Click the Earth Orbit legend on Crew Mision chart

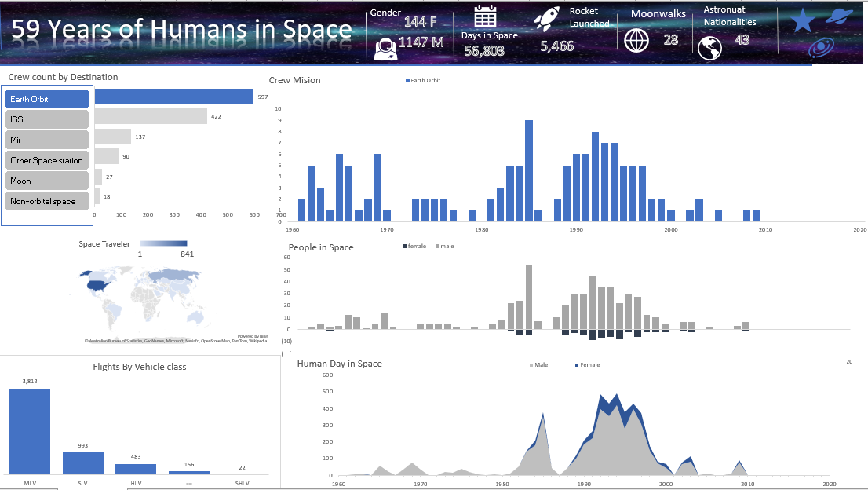coord(424,79)
